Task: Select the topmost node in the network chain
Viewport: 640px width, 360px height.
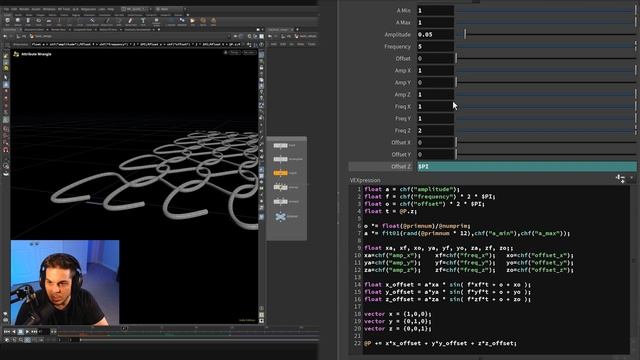Action: 280,145
